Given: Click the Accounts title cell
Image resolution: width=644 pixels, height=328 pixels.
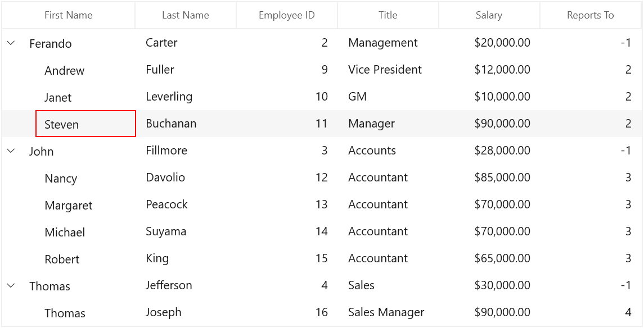Looking at the screenshot, I should tap(388, 151).
